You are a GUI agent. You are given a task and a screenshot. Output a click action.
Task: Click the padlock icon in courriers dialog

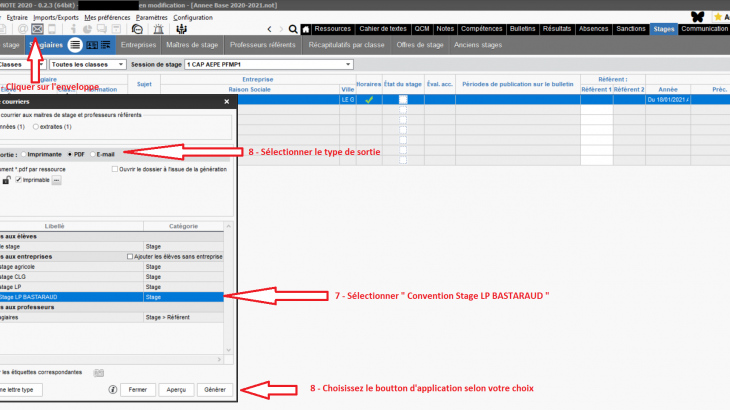tap(7, 180)
